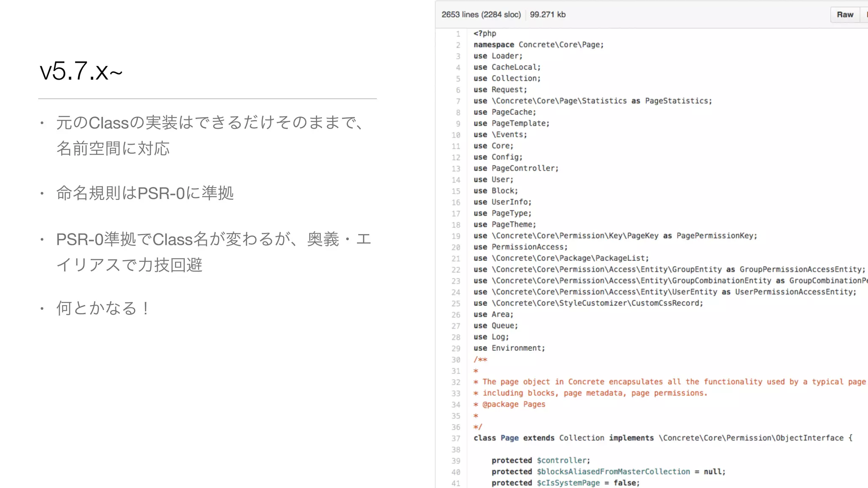This screenshot has width=868, height=488.
Task: Click the 'use Loader;' line
Action: [x=498, y=56]
